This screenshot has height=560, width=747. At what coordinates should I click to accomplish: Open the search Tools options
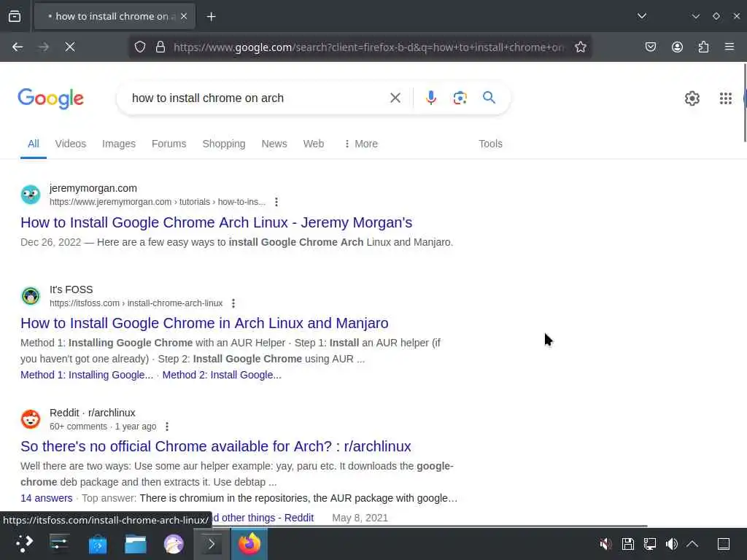click(490, 144)
